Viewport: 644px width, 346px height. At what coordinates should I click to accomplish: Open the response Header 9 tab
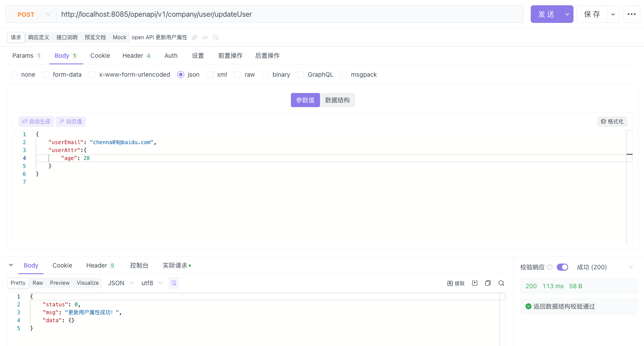point(101,265)
